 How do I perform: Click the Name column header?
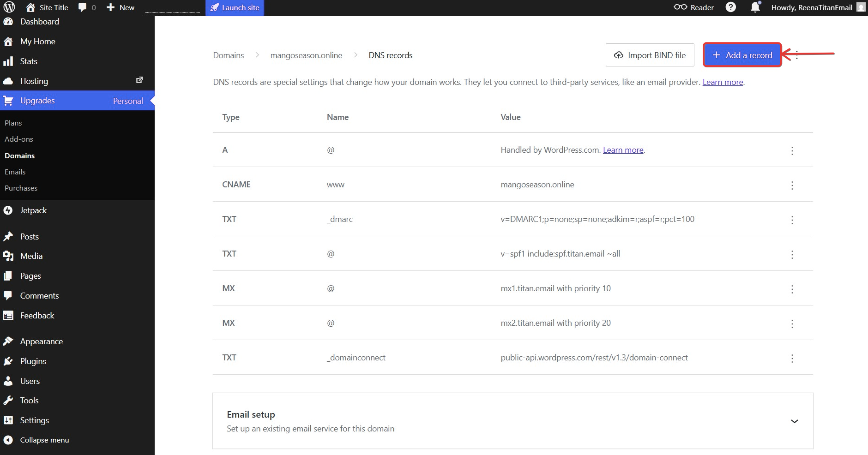click(x=338, y=117)
